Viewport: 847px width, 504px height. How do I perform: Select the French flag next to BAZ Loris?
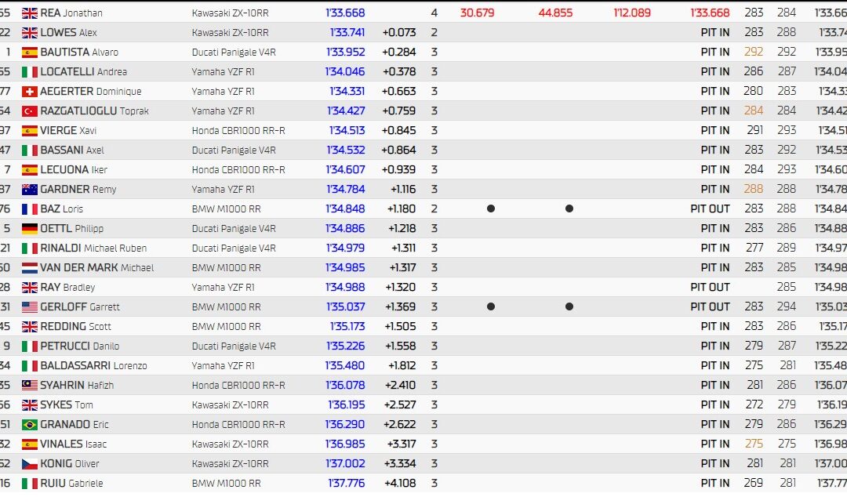[30, 208]
